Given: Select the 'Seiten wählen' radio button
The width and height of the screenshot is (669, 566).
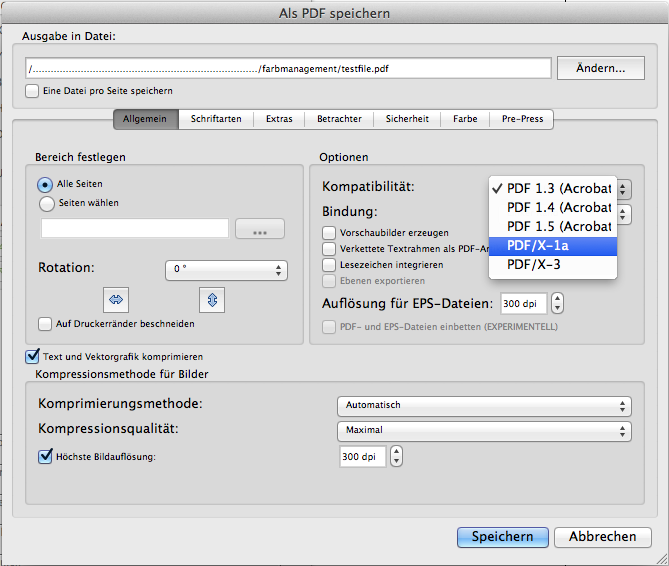Looking at the screenshot, I should point(46,203).
